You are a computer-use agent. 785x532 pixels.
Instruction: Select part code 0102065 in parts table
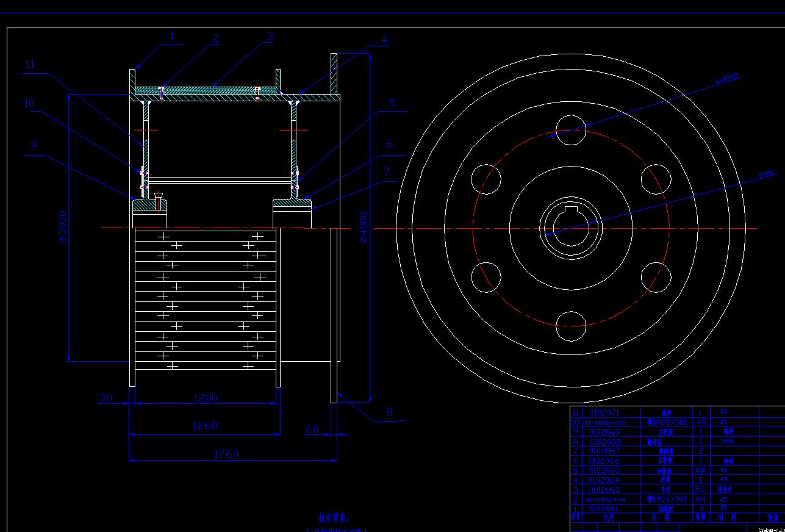coord(604,470)
